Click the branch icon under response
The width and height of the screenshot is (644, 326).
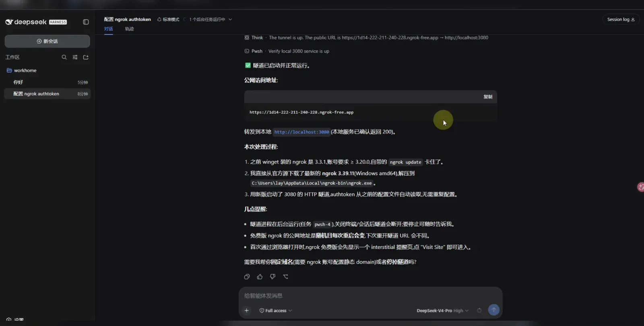click(x=285, y=276)
